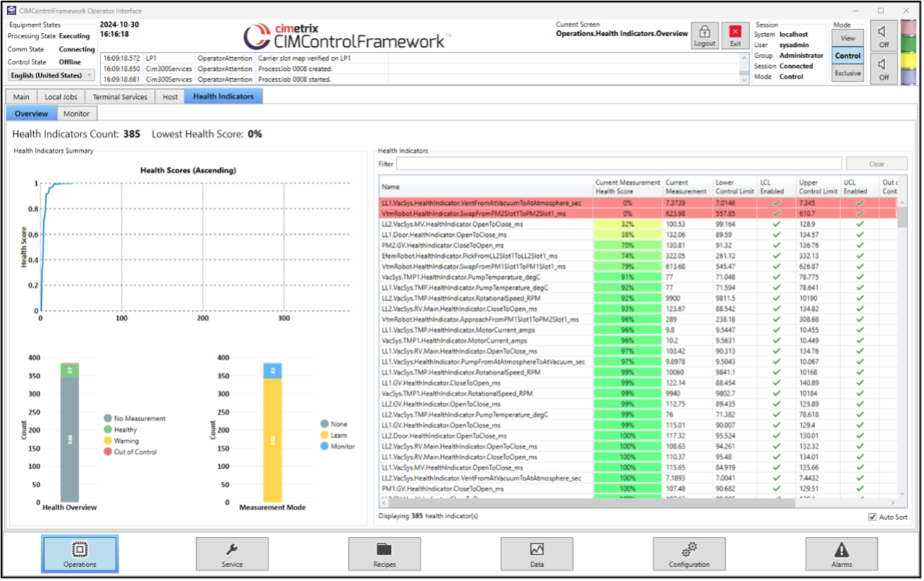The height and width of the screenshot is (581, 924).
Task: Switch to the Local Jobs tab
Action: click(61, 97)
